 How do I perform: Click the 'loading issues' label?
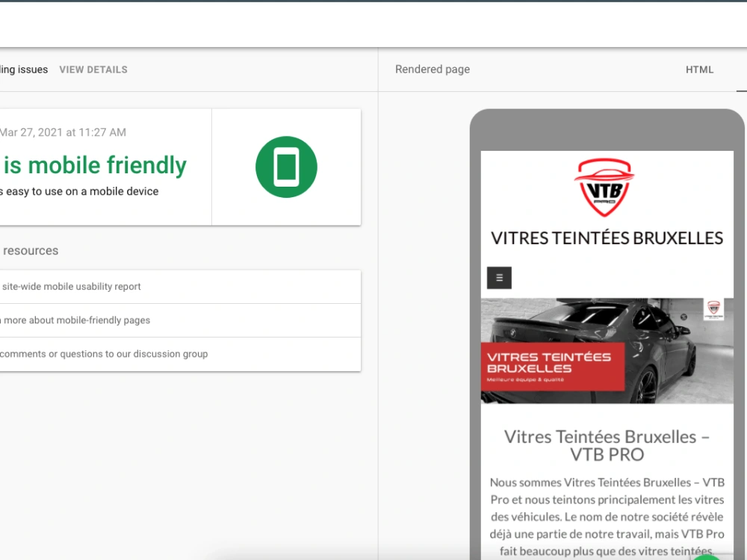click(x=24, y=69)
